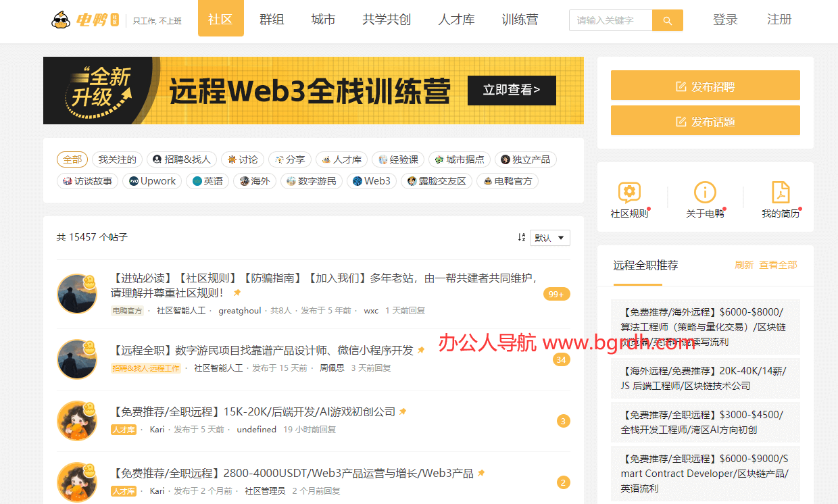This screenshot has height=504, width=838.
Task: Open 我的简历 PDF icon
Action: [x=781, y=193]
